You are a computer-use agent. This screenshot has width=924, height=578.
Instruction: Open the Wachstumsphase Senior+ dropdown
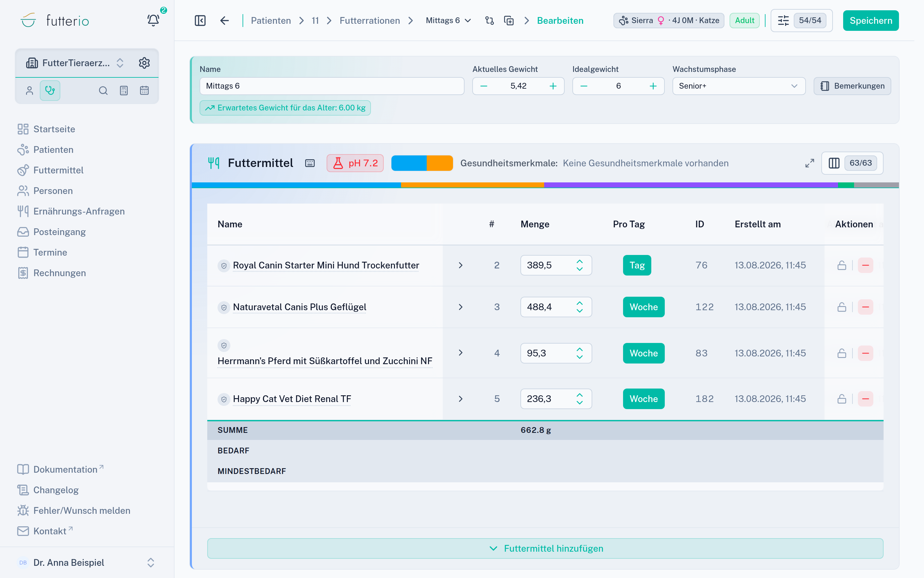(x=739, y=86)
